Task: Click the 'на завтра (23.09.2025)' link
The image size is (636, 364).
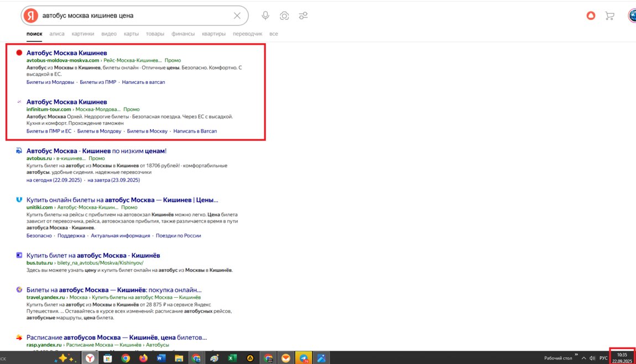Action: tap(113, 180)
